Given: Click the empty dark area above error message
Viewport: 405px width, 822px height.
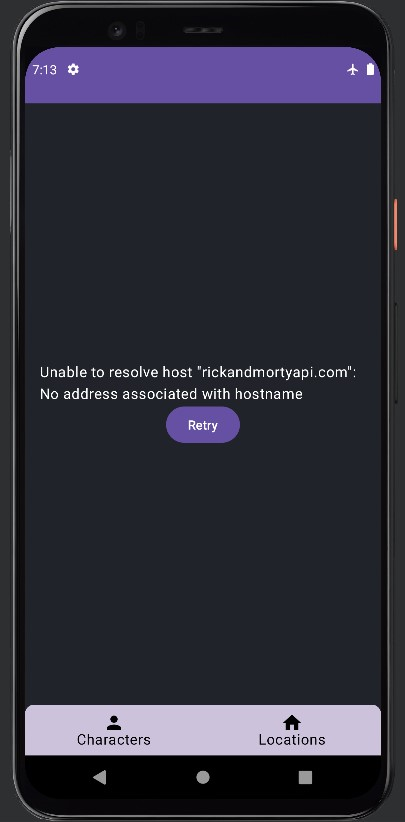Looking at the screenshot, I should click(203, 231).
